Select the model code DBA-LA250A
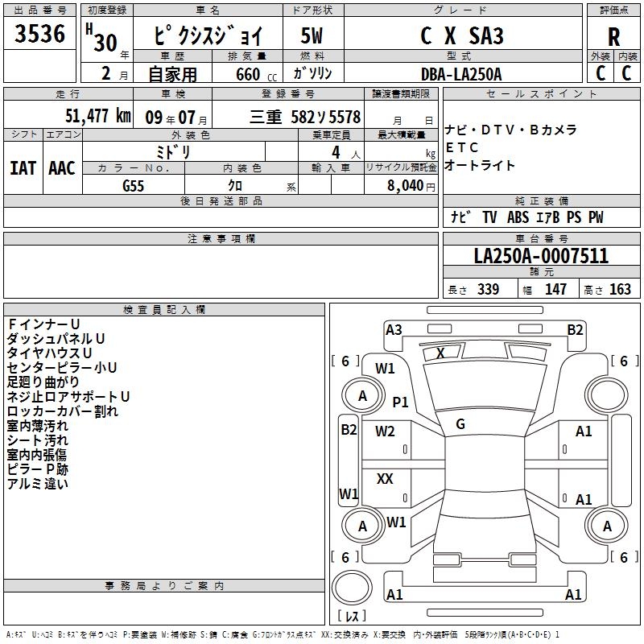The width and height of the screenshot is (644, 644). coord(460,74)
